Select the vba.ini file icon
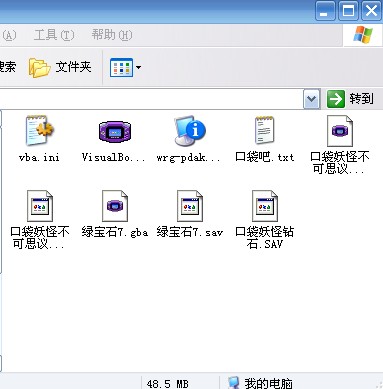 (x=40, y=130)
